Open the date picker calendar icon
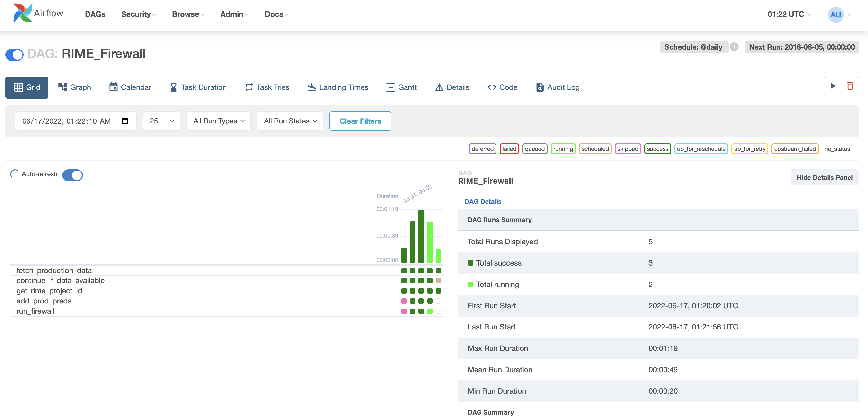Image resolution: width=868 pixels, height=416 pixels. coord(125,121)
